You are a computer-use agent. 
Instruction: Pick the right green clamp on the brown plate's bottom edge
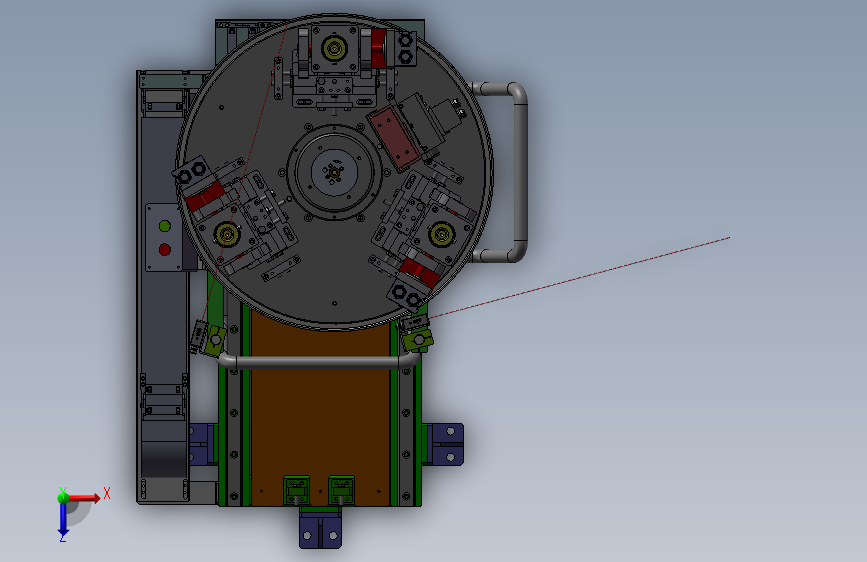tap(342, 490)
